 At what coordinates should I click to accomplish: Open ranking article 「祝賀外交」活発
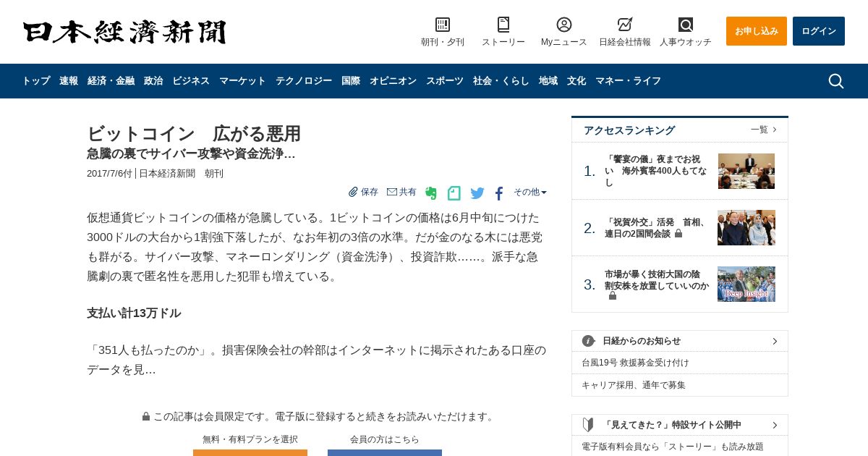[x=656, y=228]
